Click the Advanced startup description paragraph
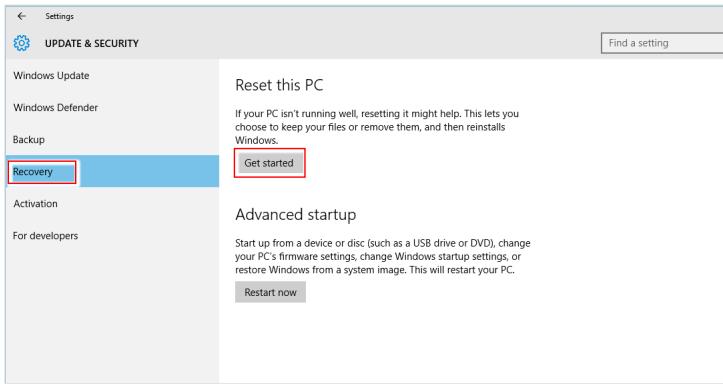 click(x=383, y=256)
